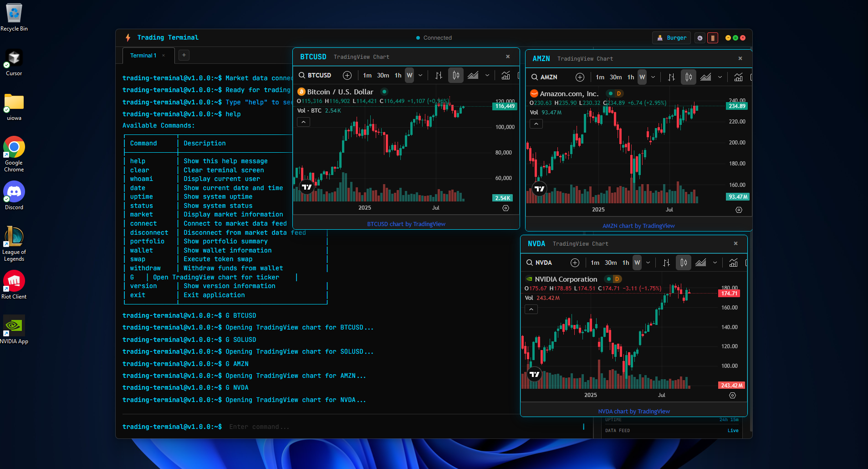Switch BTCUSD chart to 30m interval
Screen dimensions: 868x469
[383, 76]
